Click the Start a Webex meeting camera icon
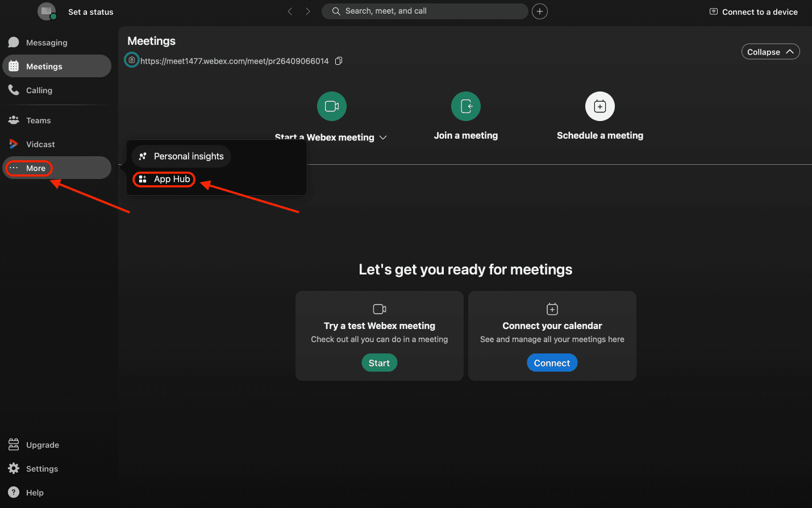812x508 pixels. click(332, 106)
